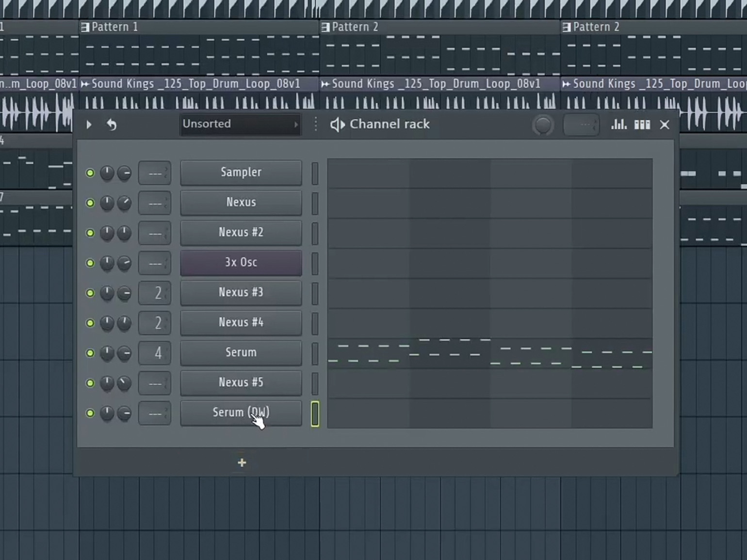Deselect the lit Serum (DW) channel selector
Screen dimensions: 747x560
[x=315, y=414]
